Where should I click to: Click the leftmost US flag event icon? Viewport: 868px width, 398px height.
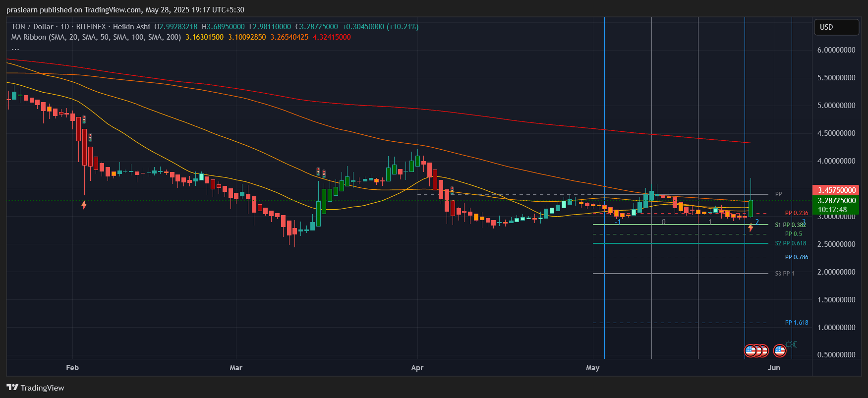pyautogui.click(x=750, y=351)
